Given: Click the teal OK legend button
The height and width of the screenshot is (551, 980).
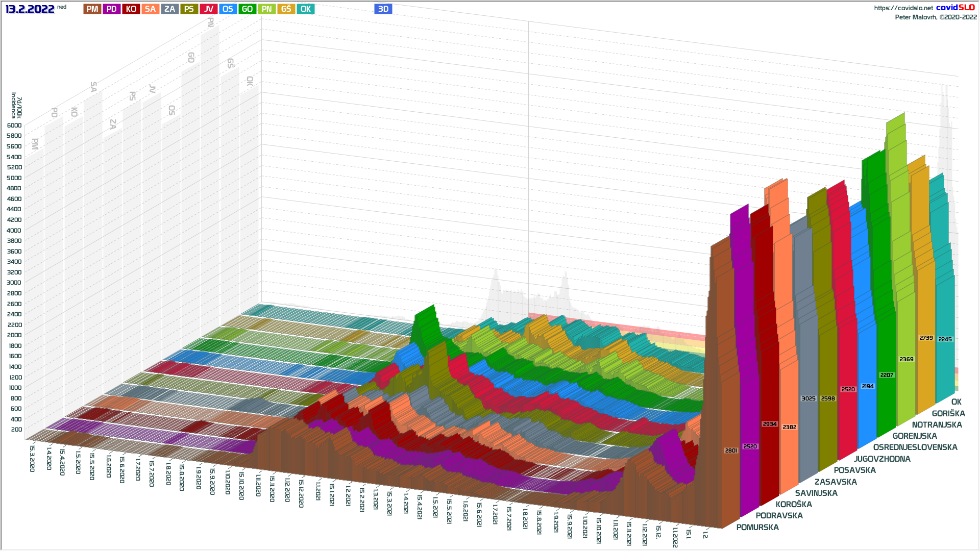Looking at the screenshot, I should click(305, 9).
